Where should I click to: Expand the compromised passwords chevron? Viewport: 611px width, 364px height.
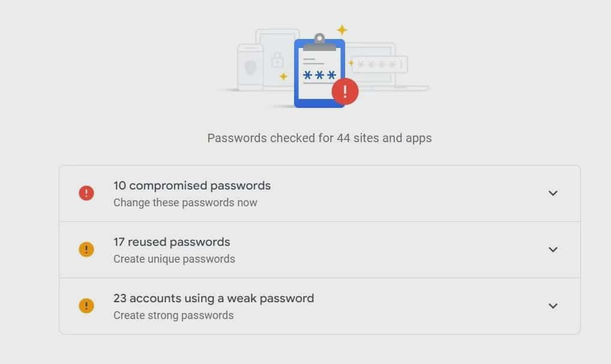553,193
